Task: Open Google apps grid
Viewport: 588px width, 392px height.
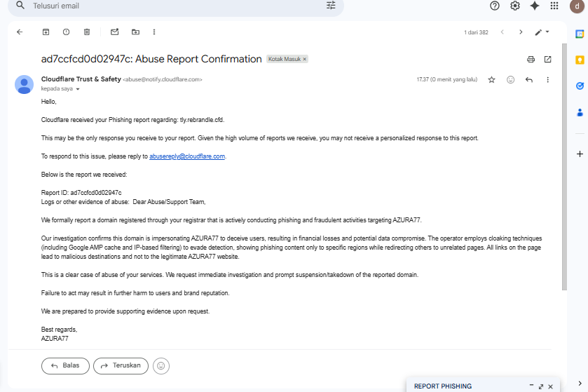Action: (x=554, y=6)
